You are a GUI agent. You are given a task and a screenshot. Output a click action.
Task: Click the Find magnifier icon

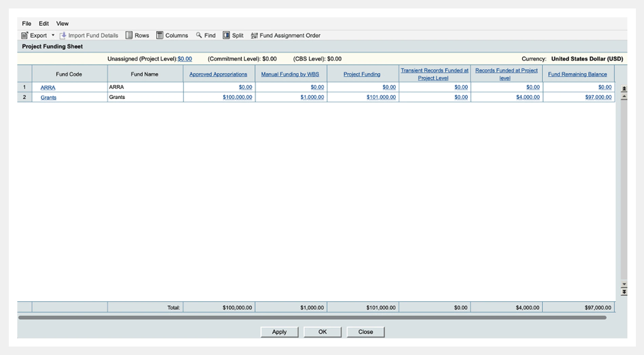click(199, 35)
